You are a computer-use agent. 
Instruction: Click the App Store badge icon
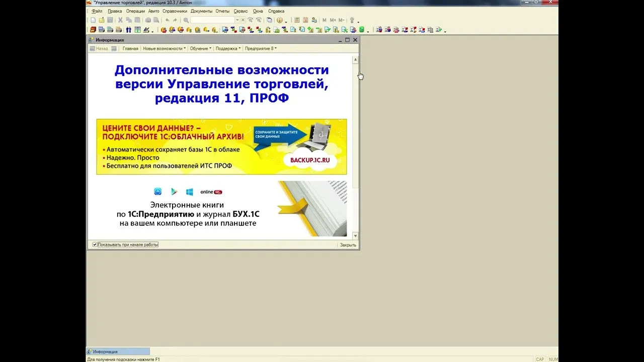[158, 192]
